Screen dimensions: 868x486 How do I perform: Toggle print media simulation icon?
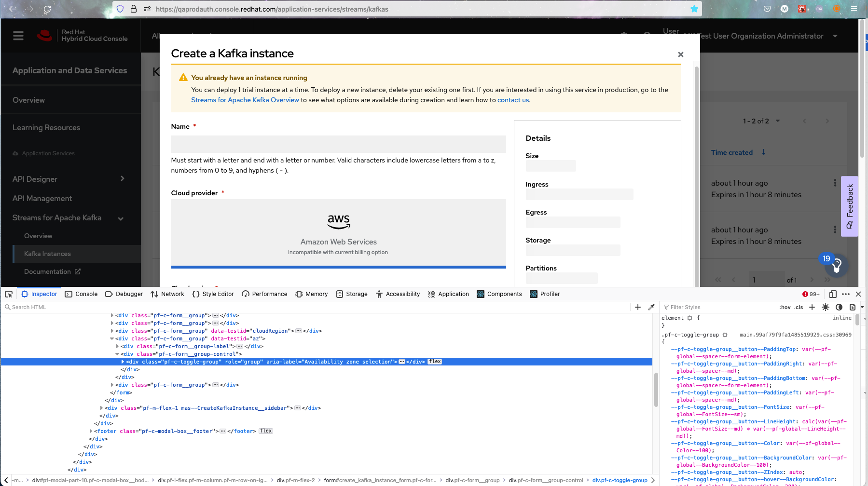pyautogui.click(x=853, y=307)
